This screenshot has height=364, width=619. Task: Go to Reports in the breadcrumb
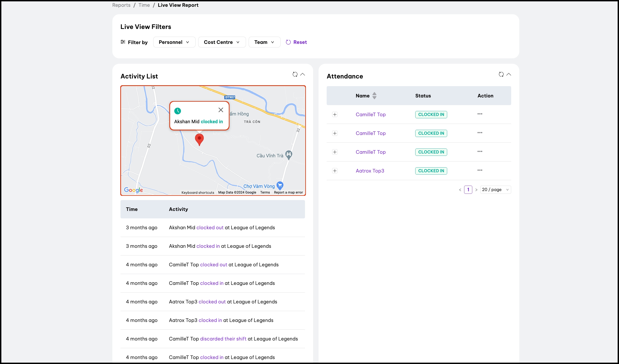[x=121, y=5]
